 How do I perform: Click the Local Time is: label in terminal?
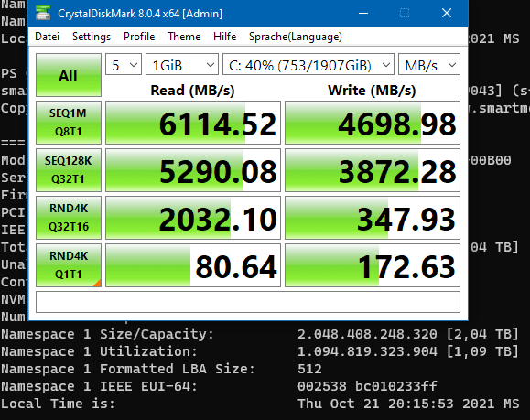tap(58, 404)
